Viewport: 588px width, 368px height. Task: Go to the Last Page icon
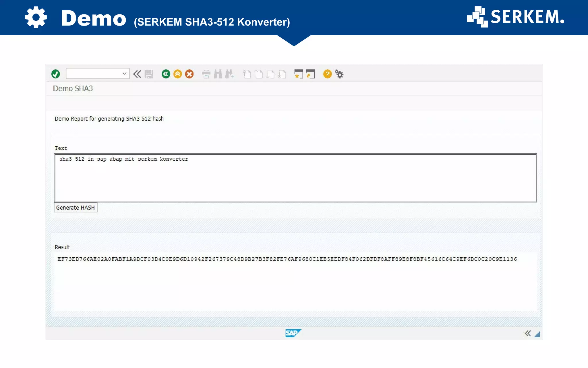(282, 74)
